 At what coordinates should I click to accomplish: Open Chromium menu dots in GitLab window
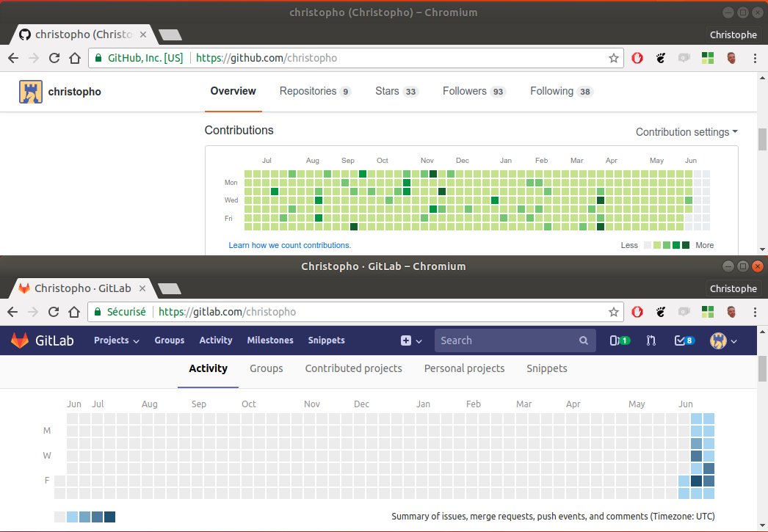point(755,313)
